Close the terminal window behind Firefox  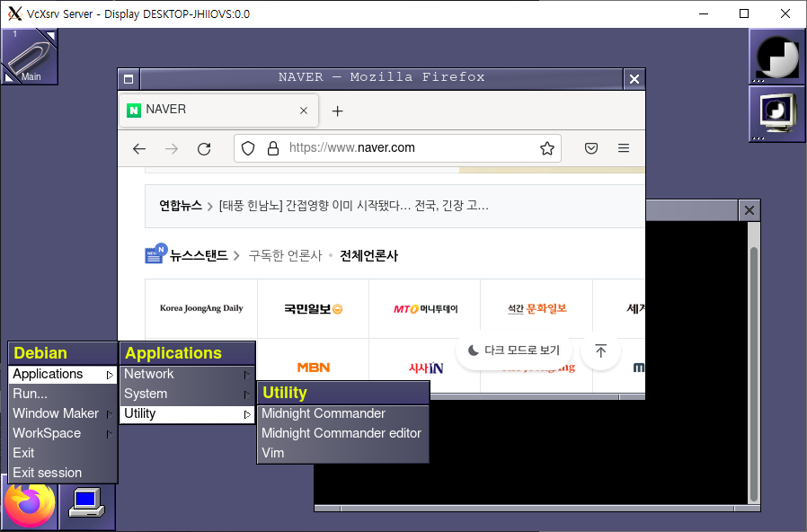(749, 210)
